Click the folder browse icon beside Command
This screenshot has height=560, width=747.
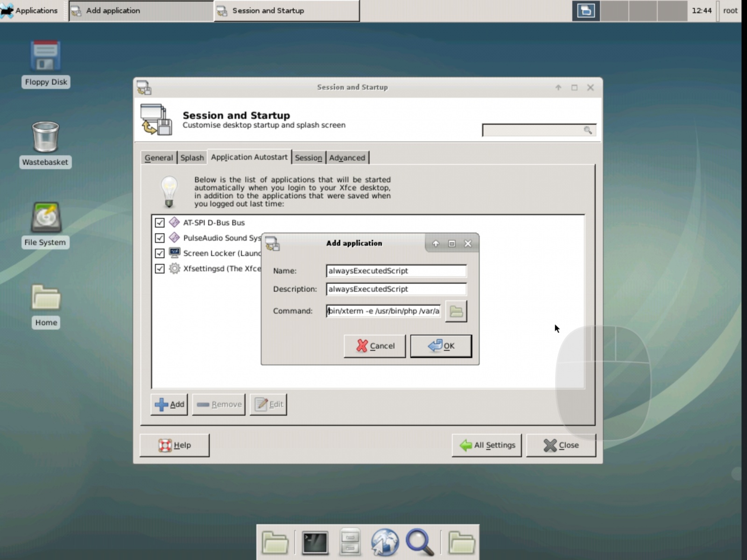(x=456, y=311)
